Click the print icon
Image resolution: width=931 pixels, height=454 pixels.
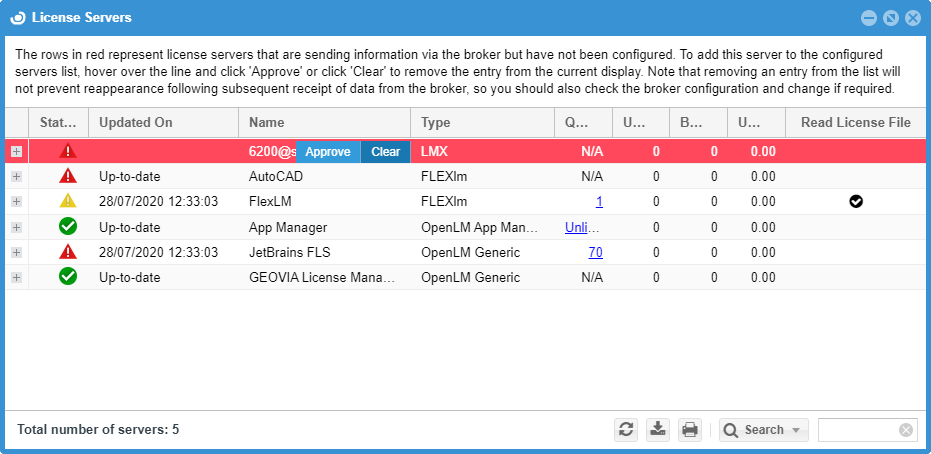[x=690, y=430]
